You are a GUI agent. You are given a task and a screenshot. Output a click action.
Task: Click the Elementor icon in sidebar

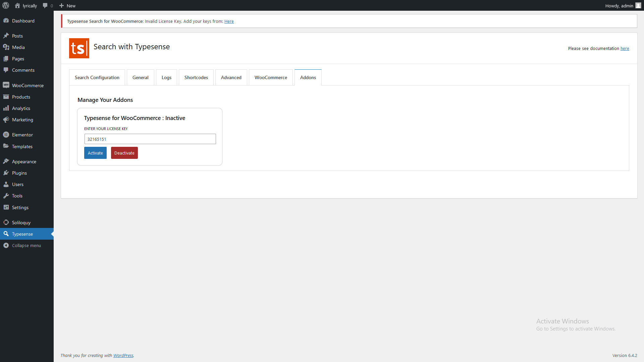(6, 135)
